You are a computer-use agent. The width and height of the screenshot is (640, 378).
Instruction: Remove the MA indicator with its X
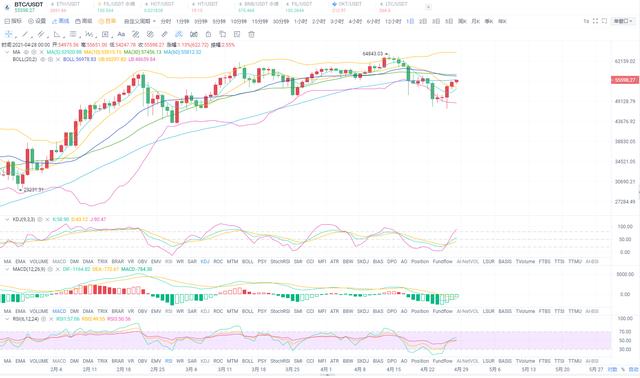41,52
